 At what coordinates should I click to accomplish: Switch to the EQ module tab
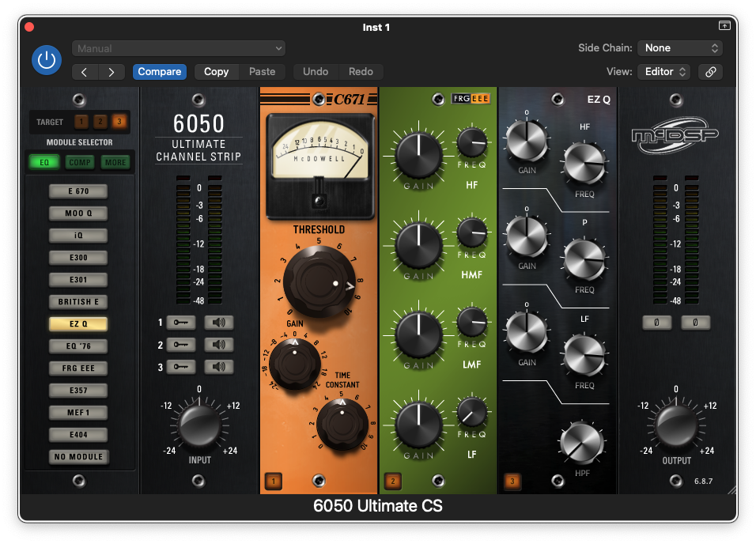(43, 163)
